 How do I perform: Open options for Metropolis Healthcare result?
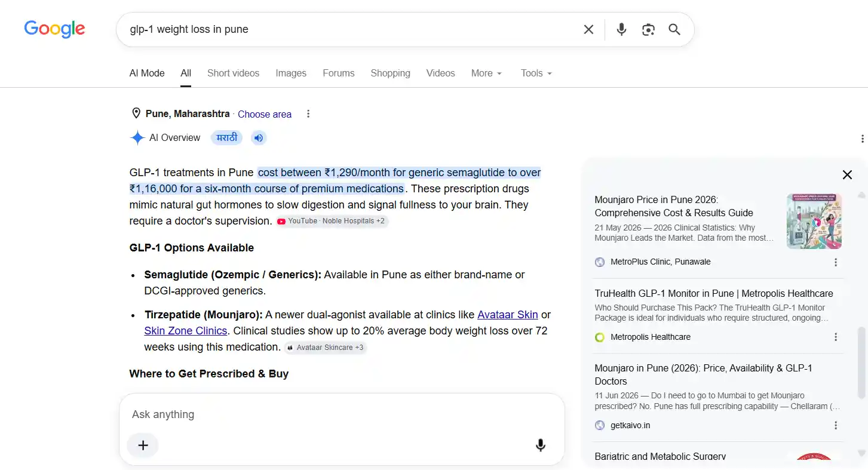point(836,337)
